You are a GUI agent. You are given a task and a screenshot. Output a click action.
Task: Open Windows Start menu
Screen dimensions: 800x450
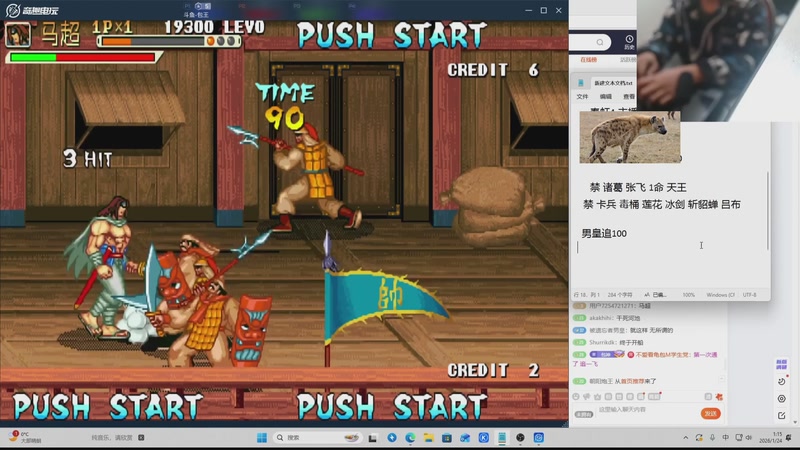tap(262, 437)
